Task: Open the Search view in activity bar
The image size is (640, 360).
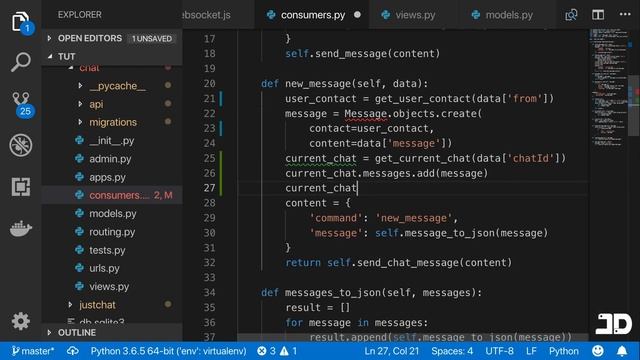Action: pyautogui.click(x=20, y=62)
